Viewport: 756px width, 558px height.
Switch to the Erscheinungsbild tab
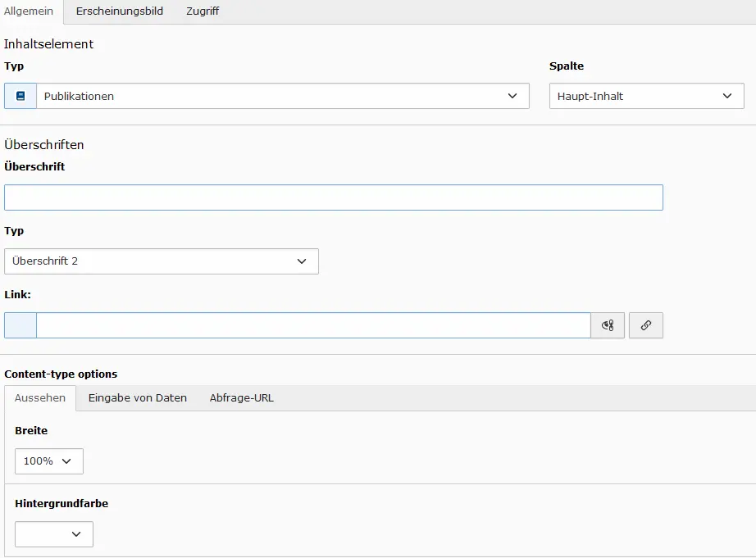[x=120, y=11]
